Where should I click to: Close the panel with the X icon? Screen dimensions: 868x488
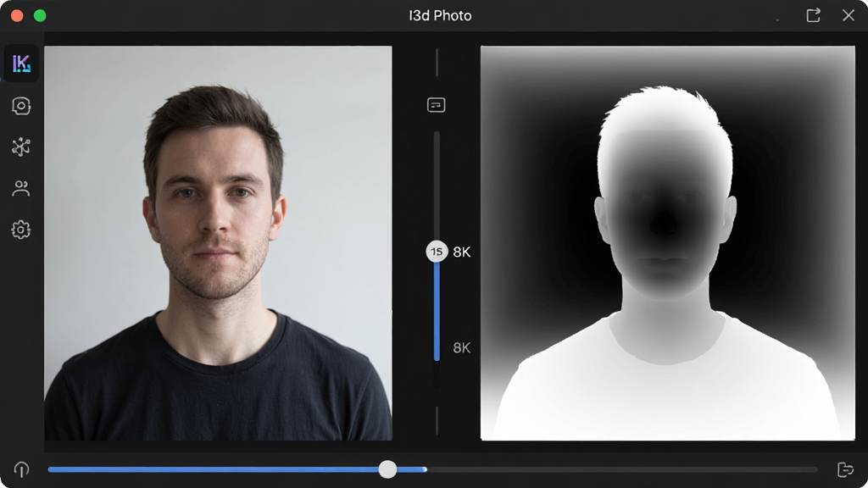(x=848, y=15)
